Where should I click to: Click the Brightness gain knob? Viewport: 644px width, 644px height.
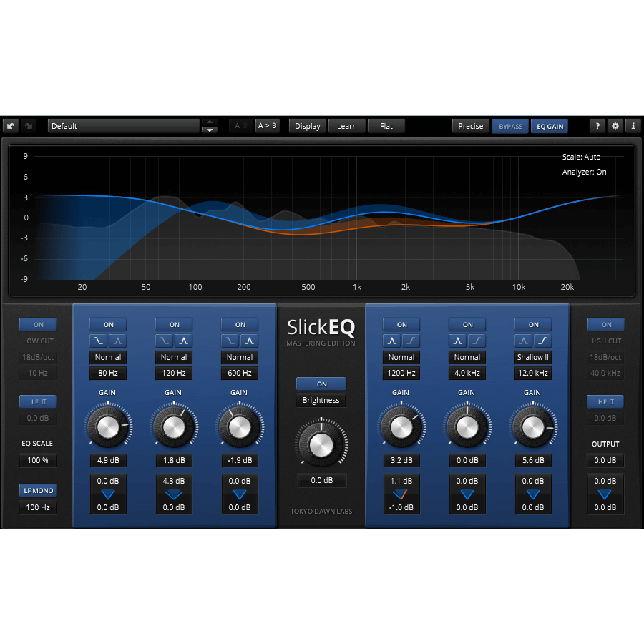[x=321, y=445]
